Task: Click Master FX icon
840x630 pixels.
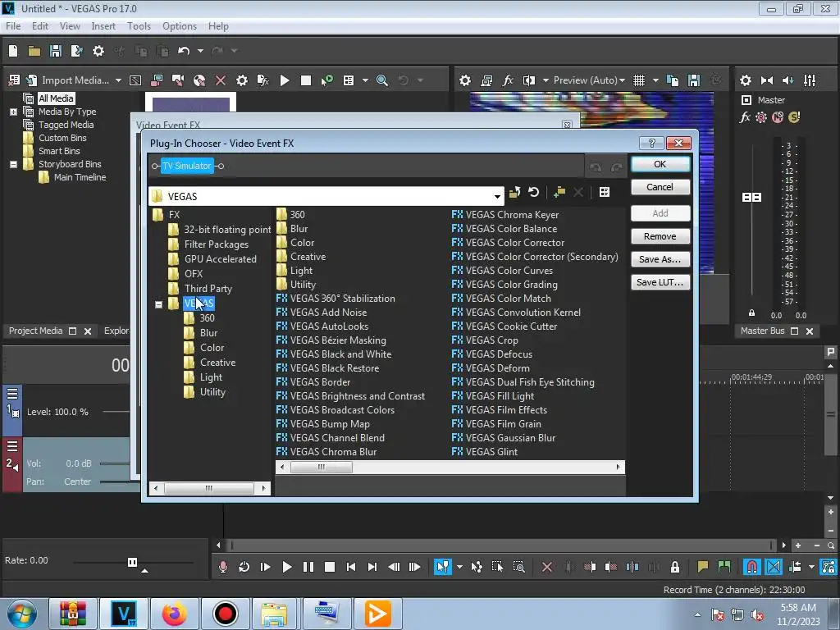Action: 745,117
